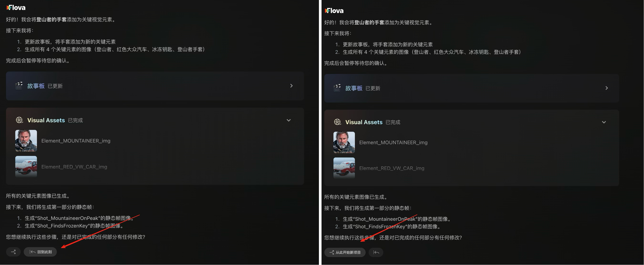
Task: Click the return-arrow icon button in right panel
Action: pos(376,252)
